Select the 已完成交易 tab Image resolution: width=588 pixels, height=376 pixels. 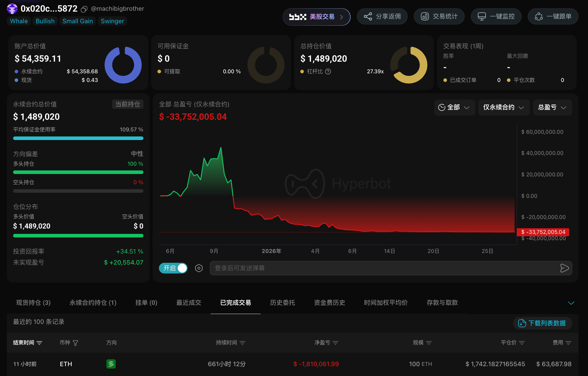236,303
